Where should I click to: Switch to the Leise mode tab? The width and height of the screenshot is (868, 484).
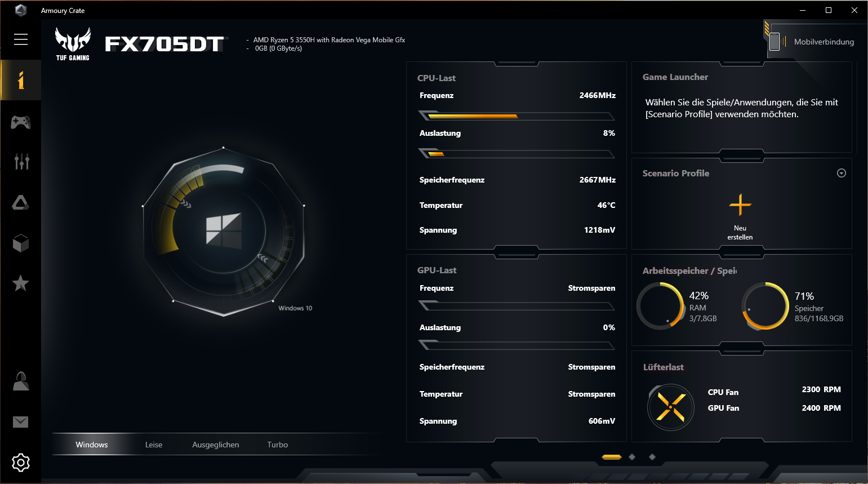154,445
